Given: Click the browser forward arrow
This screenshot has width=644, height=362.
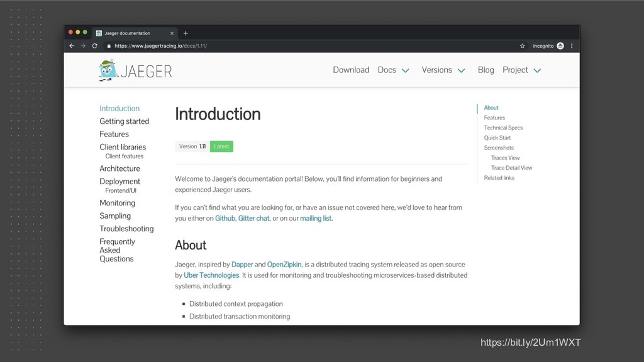Looking at the screenshot, I should pyautogui.click(x=84, y=46).
